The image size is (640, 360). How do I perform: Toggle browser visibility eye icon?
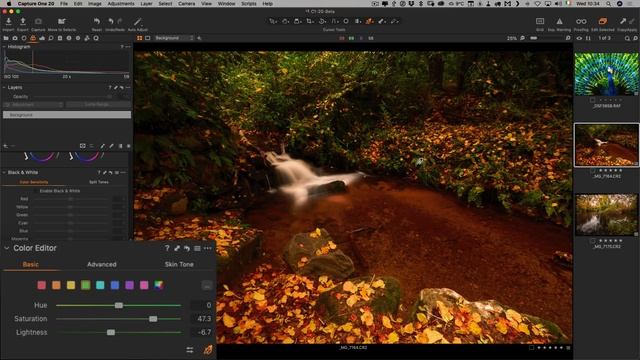579,38
